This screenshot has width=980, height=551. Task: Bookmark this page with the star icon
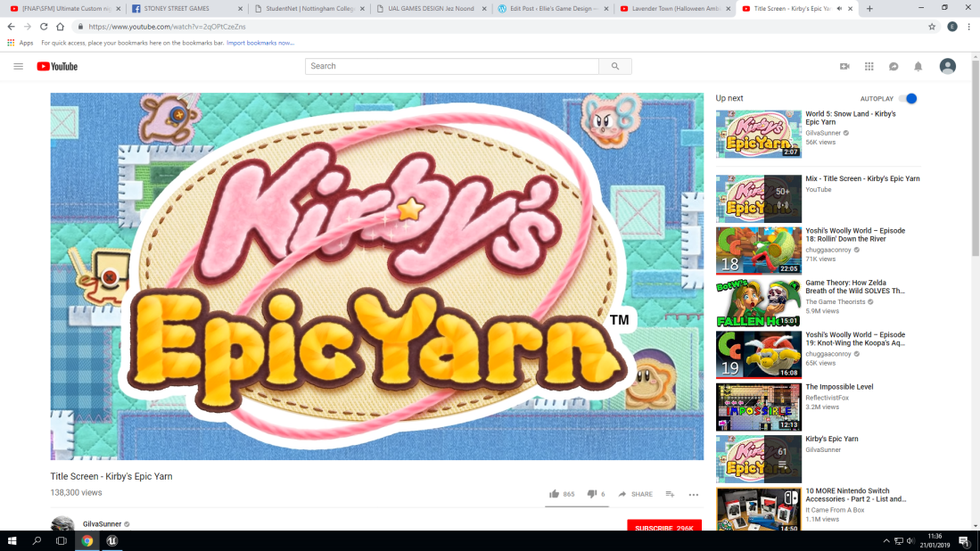pyautogui.click(x=932, y=27)
